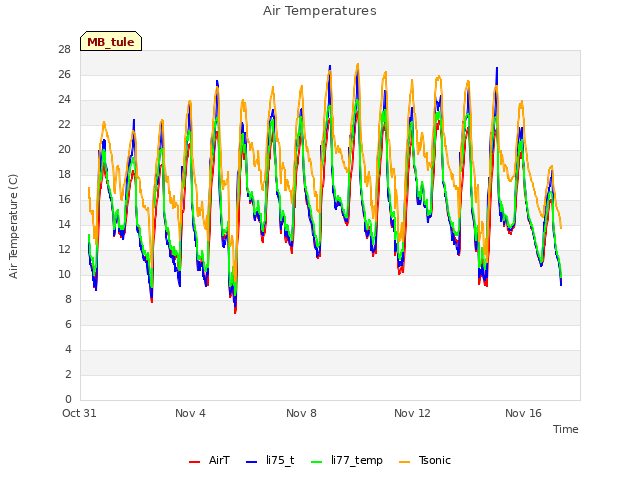
Task: Click the MB_tule annotation label
Action: pos(111,42)
